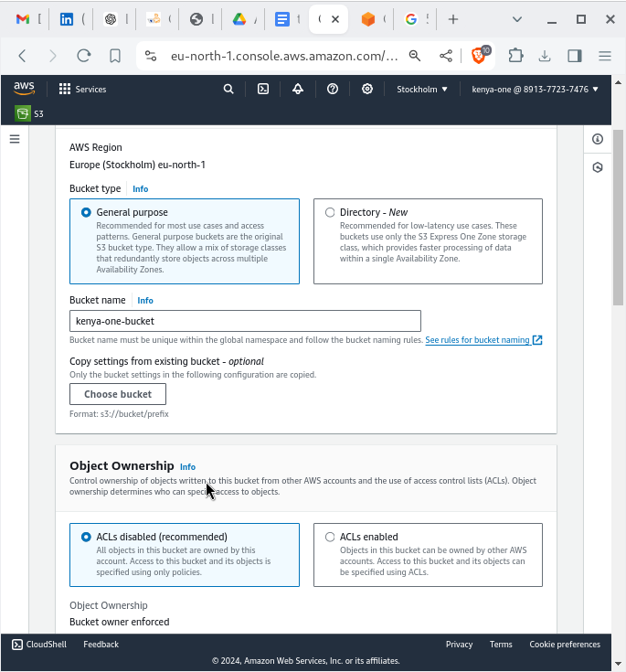This screenshot has height=672, width=626.
Task: Click the AWS console search icon
Action: pos(228,90)
